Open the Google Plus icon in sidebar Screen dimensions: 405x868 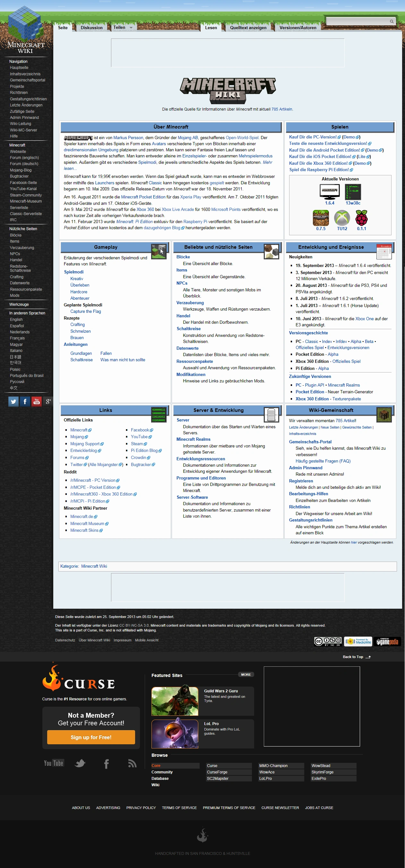(x=48, y=401)
